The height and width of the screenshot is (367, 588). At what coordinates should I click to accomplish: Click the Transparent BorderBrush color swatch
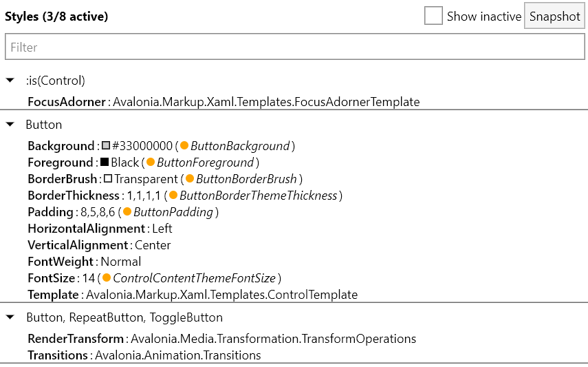108,179
